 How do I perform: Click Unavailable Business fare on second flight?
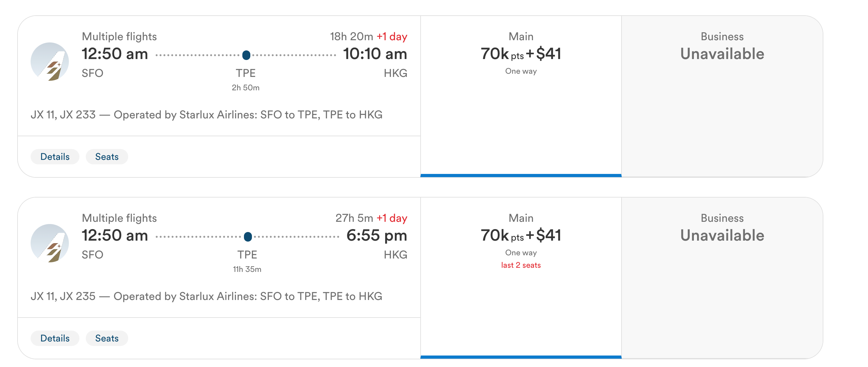[722, 278]
